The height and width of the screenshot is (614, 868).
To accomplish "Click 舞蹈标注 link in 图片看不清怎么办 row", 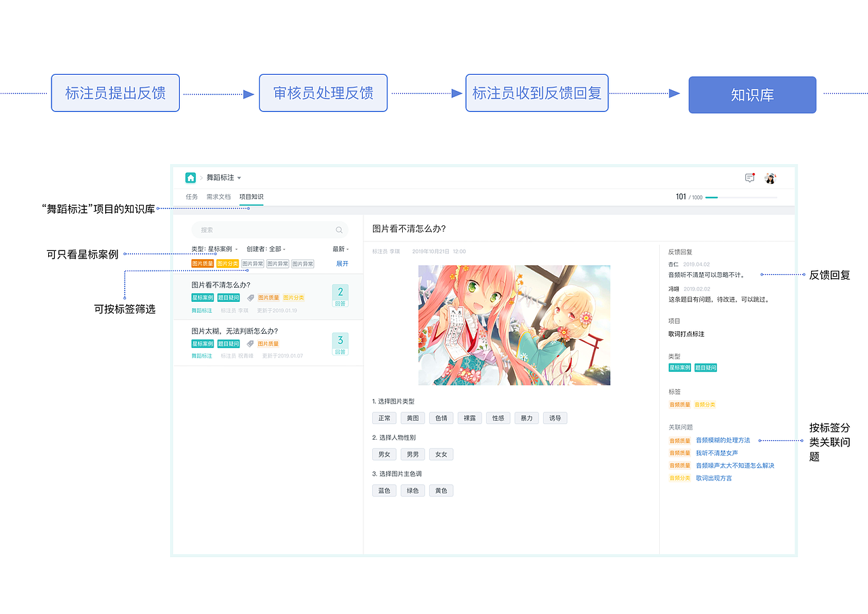I will click(201, 310).
